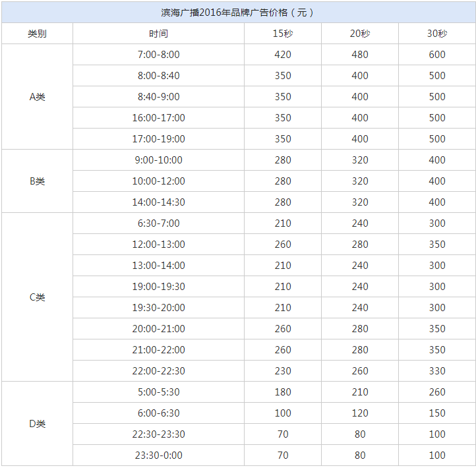
Task: Click the 350 price in 17:00-19:00 row
Action: pos(283,139)
